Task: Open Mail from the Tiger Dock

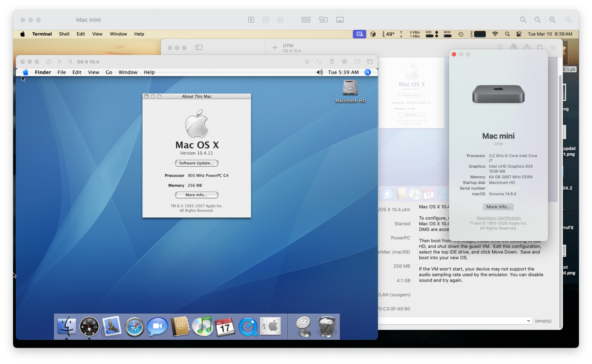Action: 112,327
